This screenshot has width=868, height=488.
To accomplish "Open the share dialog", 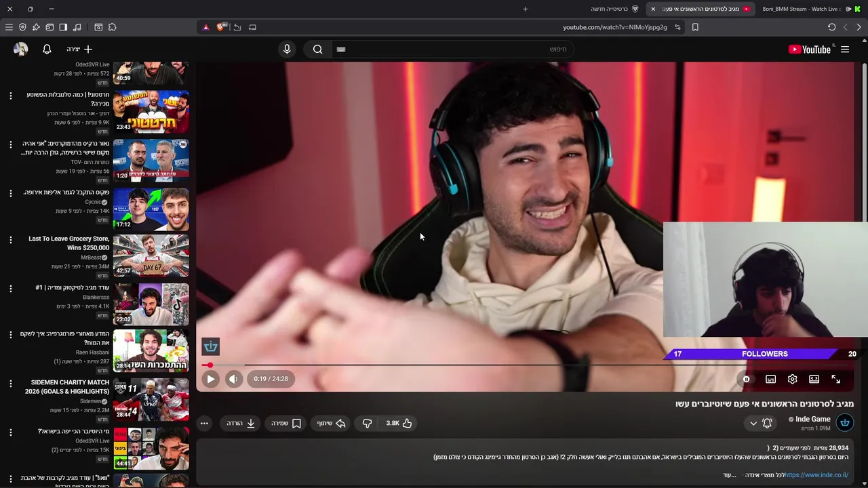I will [331, 423].
